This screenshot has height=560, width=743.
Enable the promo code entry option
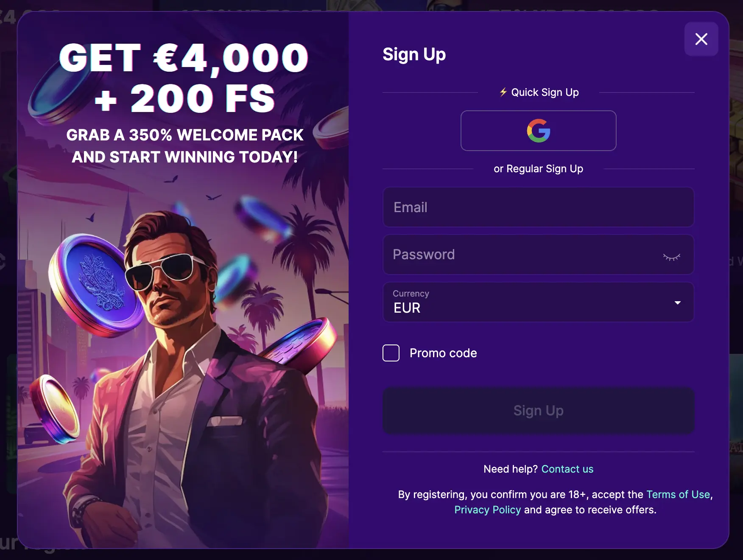pos(390,353)
